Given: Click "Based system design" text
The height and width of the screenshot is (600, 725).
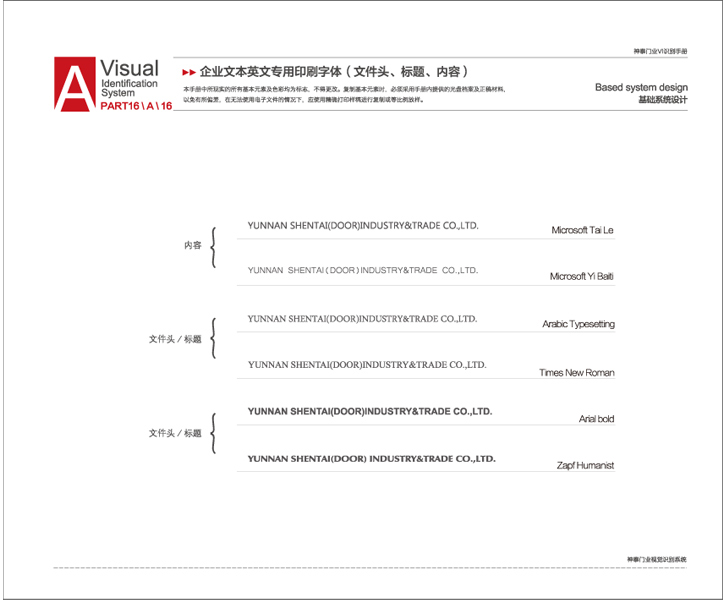Looking at the screenshot, I should coord(641,87).
